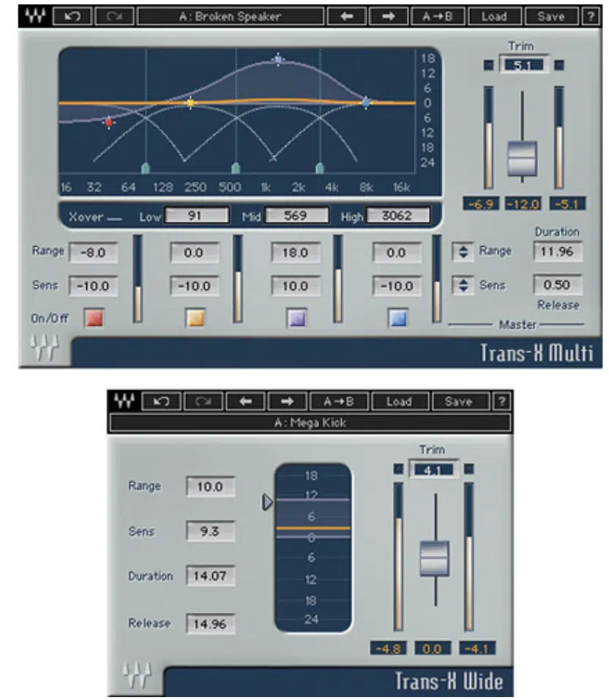This screenshot has width=609, height=700.
Task: Copy setup A to B in Trans-X Multi
Action: point(437,17)
